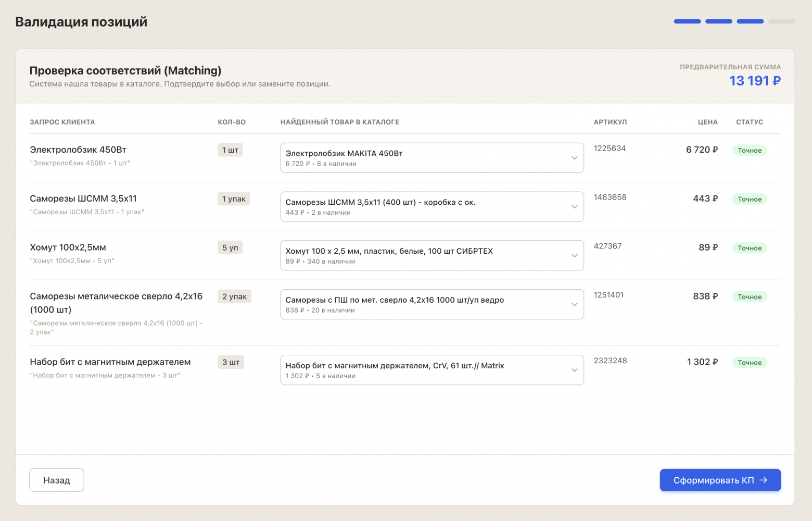Click Точное status on the 1 302 ₽ row
Screen dimensions: 812x521
(750, 363)
